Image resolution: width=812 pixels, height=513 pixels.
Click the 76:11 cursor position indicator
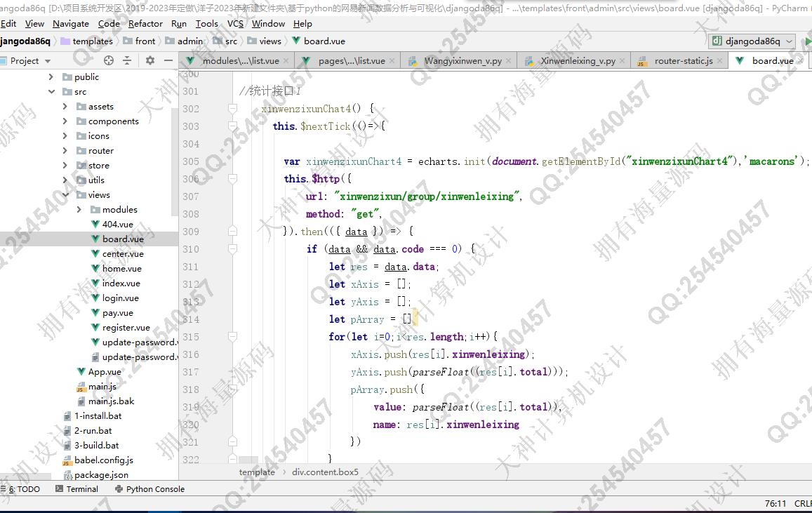click(x=776, y=504)
